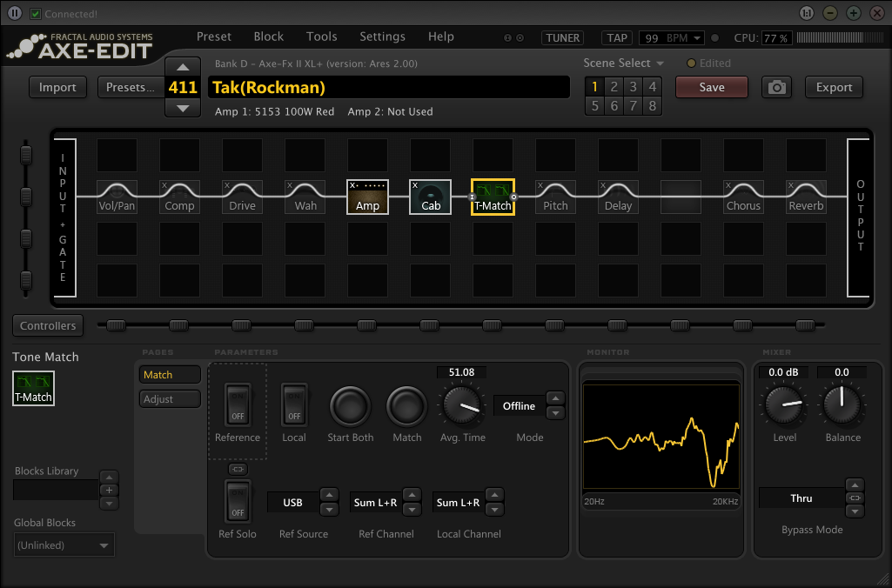Open the Controllers panel
The image size is (892, 588).
pos(48,326)
